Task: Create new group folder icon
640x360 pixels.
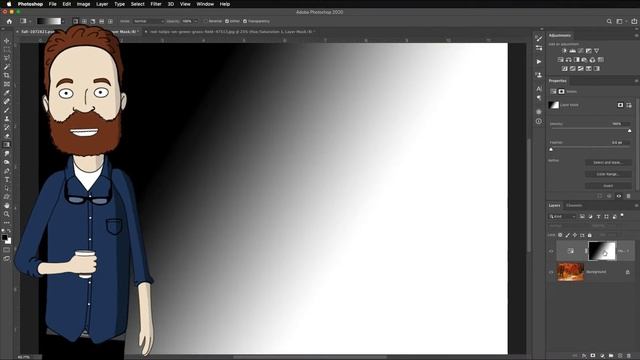Action: tap(611, 356)
